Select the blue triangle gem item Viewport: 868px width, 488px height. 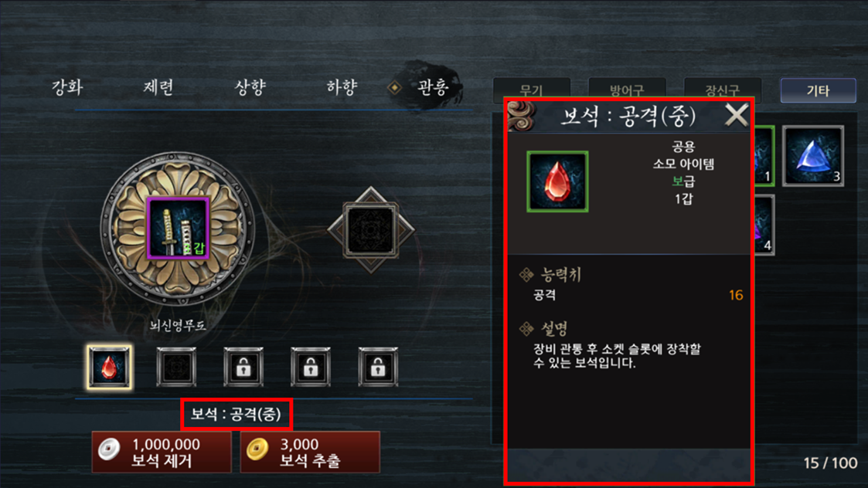point(813,156)
